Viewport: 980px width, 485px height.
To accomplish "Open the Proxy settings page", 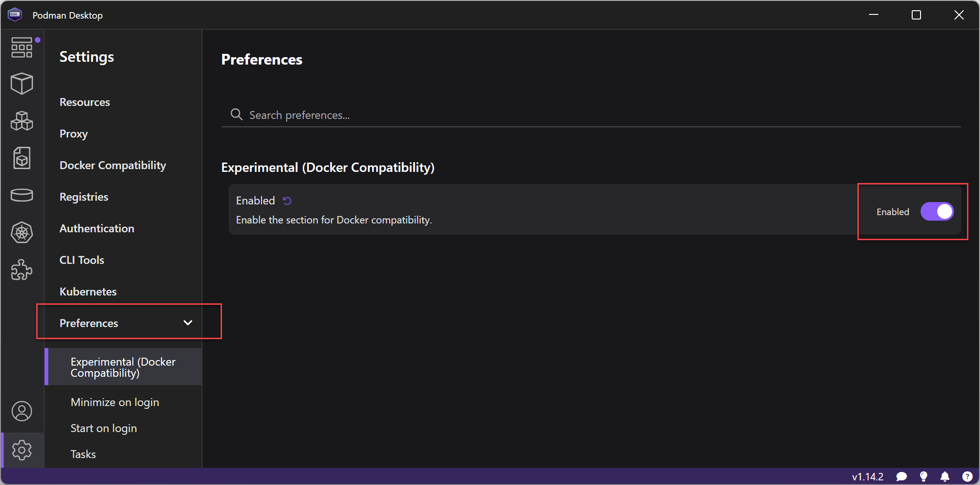I will tap(73, 134).
